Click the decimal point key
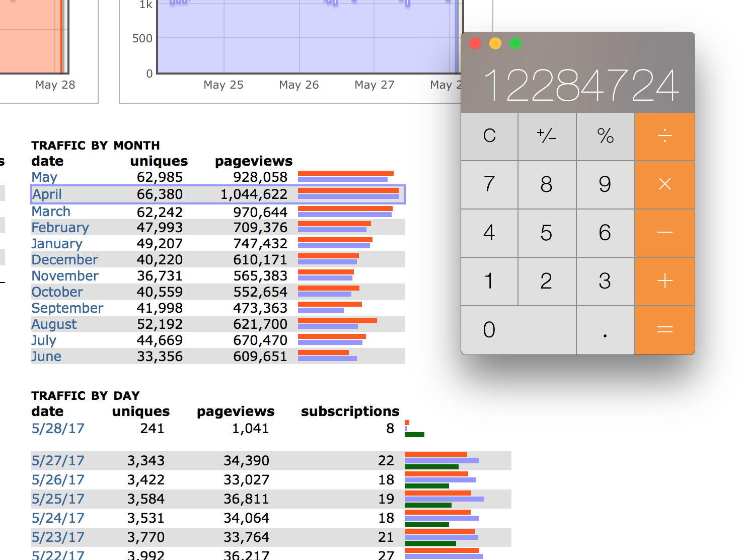 [606, 330]
